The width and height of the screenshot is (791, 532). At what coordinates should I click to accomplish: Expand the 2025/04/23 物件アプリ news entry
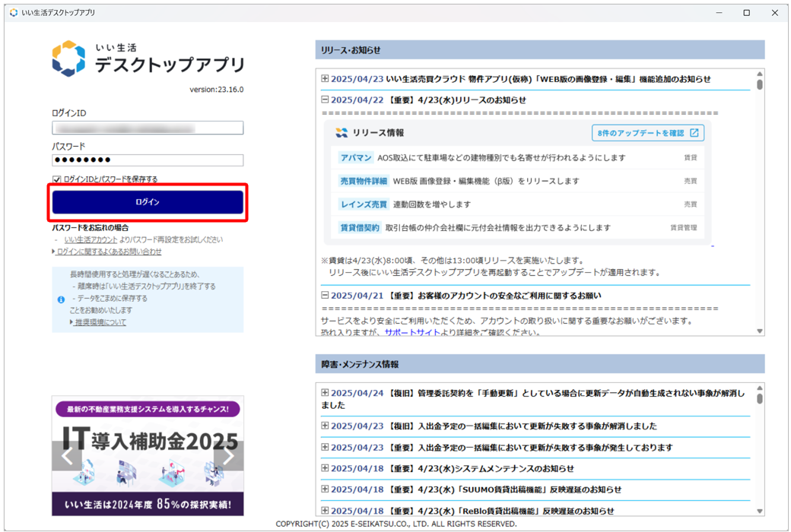325,79
